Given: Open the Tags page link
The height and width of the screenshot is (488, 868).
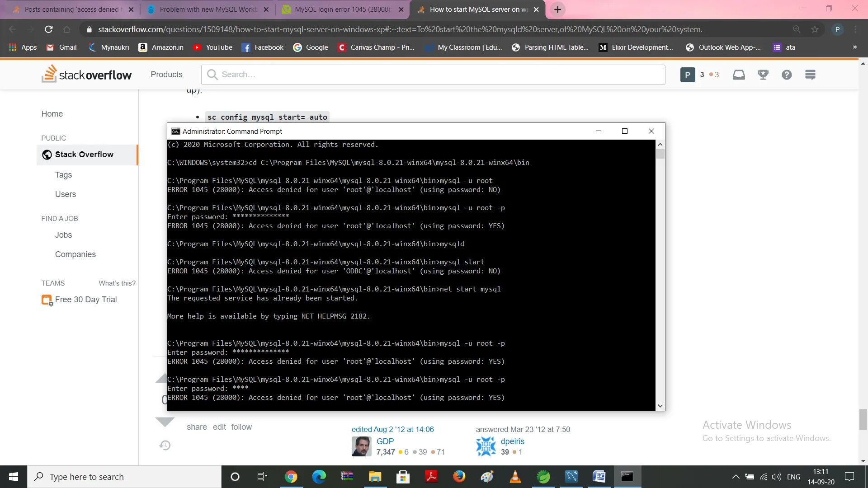Looking at the screenshot, I should pos(63,175).
